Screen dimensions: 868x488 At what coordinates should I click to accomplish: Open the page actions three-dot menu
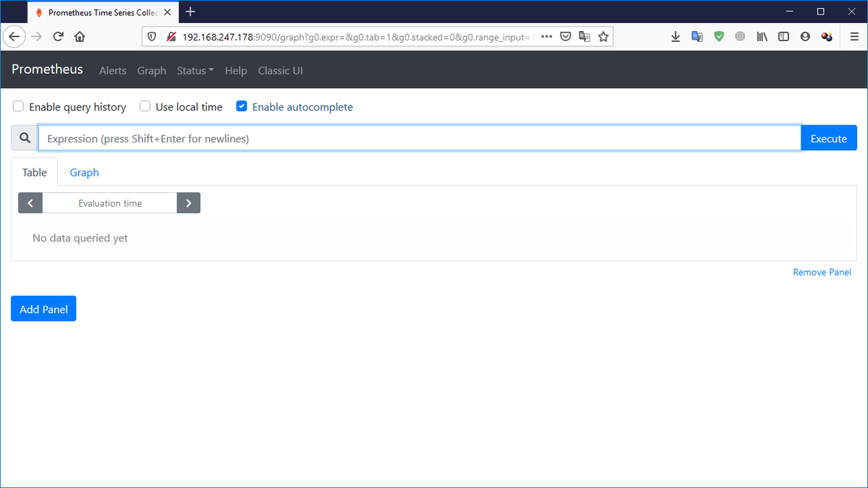tap(547, 36)
